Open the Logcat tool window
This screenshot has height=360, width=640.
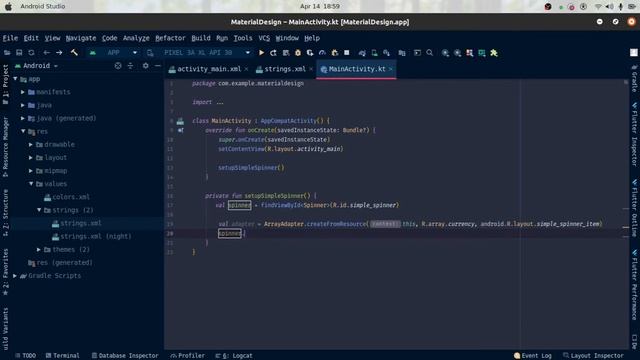click(x=234, y=356)
